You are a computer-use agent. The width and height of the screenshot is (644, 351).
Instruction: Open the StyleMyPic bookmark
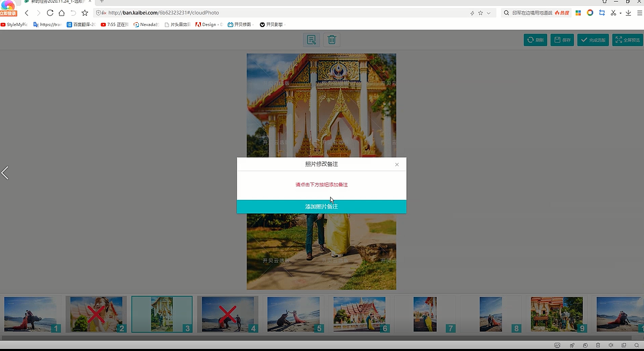pyautogui.click(x=14, y=25)
